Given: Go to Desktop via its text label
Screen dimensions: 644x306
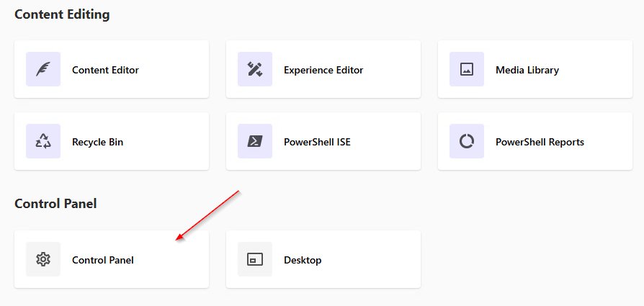Looking at the screenshot, I should click(303, 261).
